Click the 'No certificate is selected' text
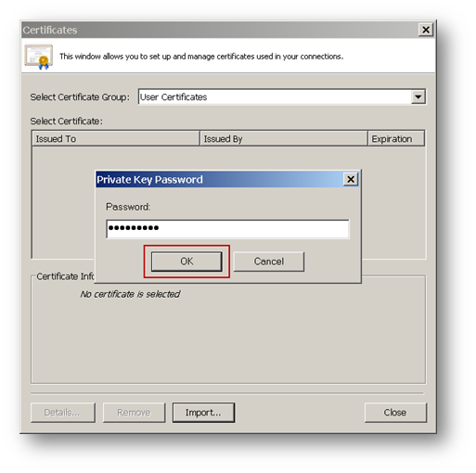The width and height of the screenshot is (476, 473). pos(130,294)
